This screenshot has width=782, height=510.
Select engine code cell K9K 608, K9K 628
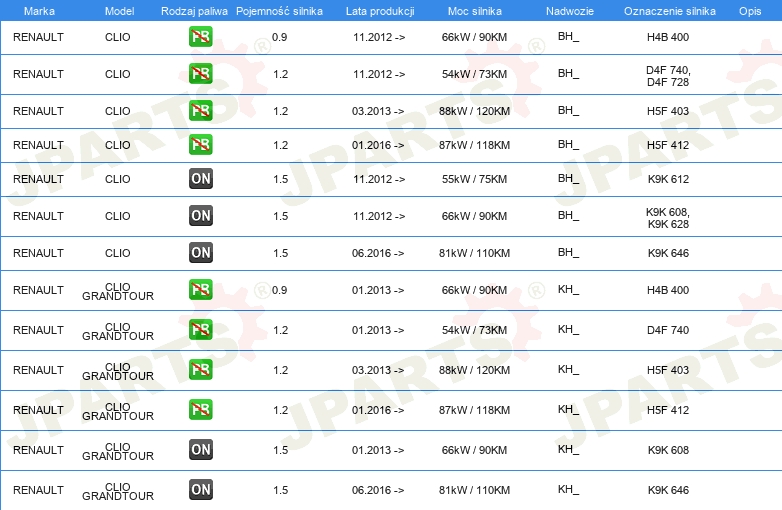click(668, 218)
